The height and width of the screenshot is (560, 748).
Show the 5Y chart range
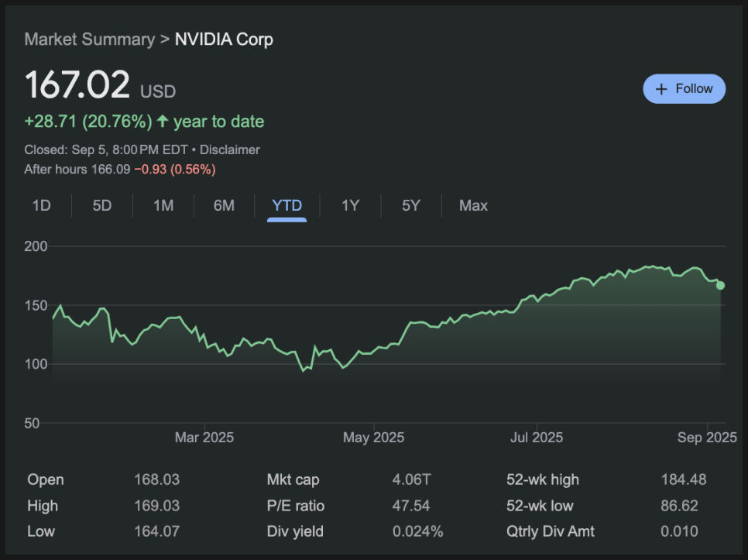tap(410, 205)
